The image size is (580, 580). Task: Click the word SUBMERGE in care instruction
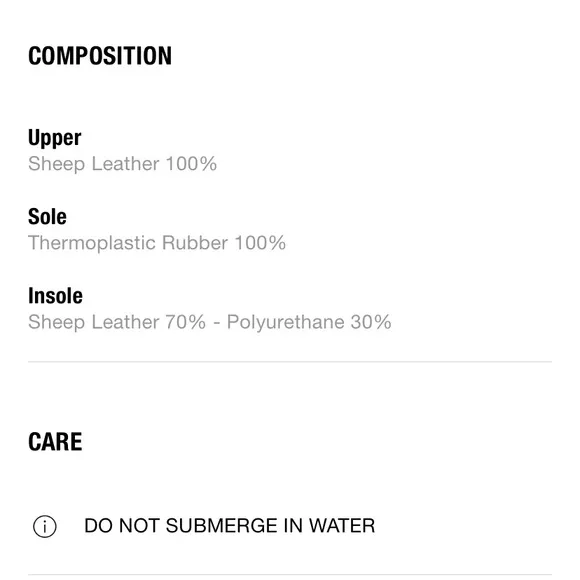pyautogui.click(x=221, y=526)
